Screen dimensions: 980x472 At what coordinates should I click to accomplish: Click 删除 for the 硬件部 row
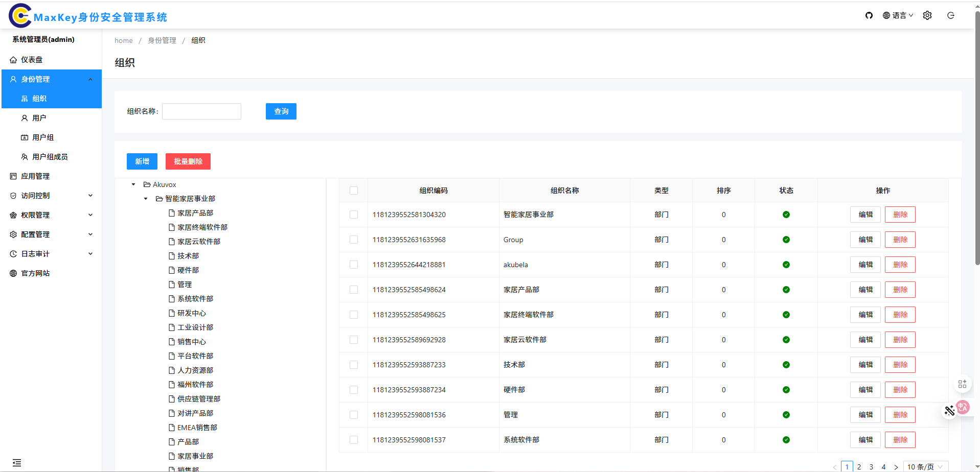[x=900, y=390]
